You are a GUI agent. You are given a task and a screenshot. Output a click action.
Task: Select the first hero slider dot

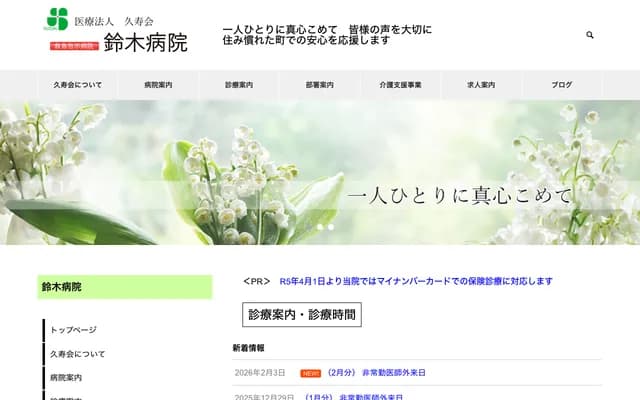[320, 227]
